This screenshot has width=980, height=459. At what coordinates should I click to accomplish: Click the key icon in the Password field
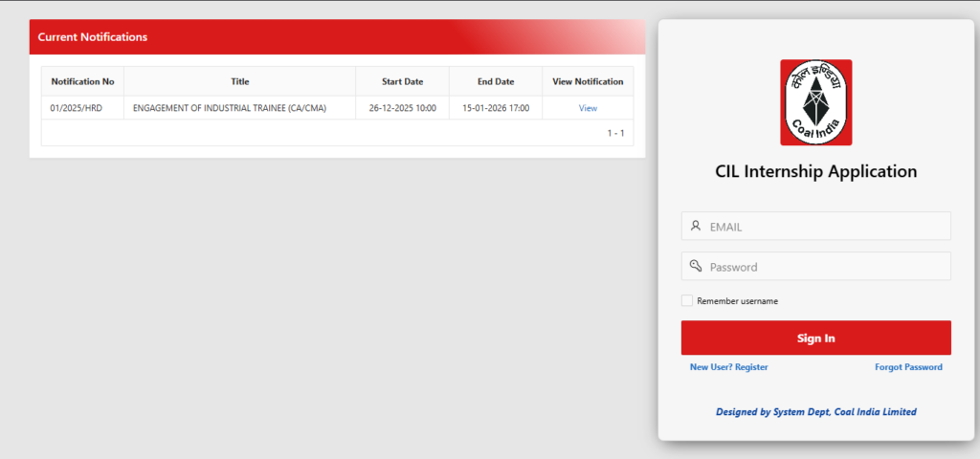[696, 266]
